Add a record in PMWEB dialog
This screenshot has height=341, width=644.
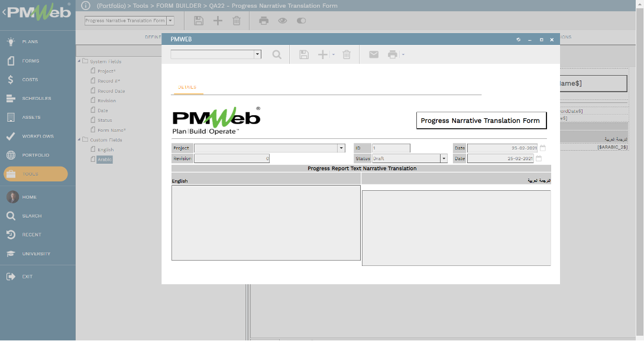(323, 54)
